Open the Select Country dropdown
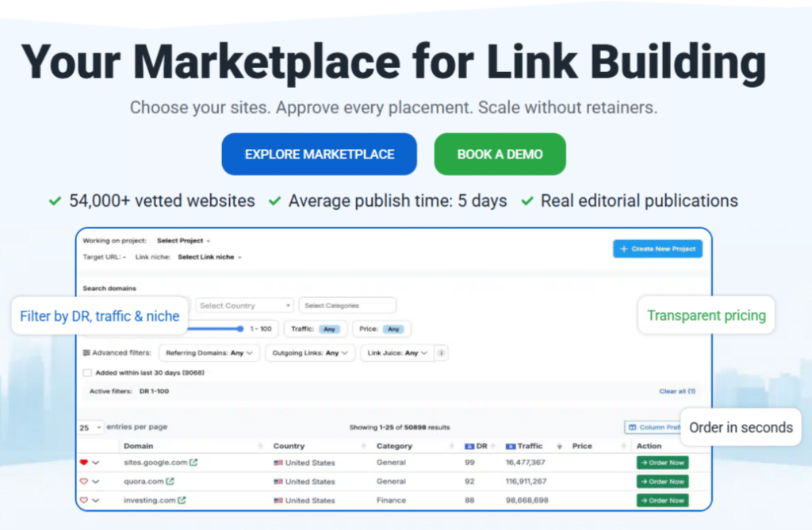The image size is (812, 530). click(x=243, y=305)
